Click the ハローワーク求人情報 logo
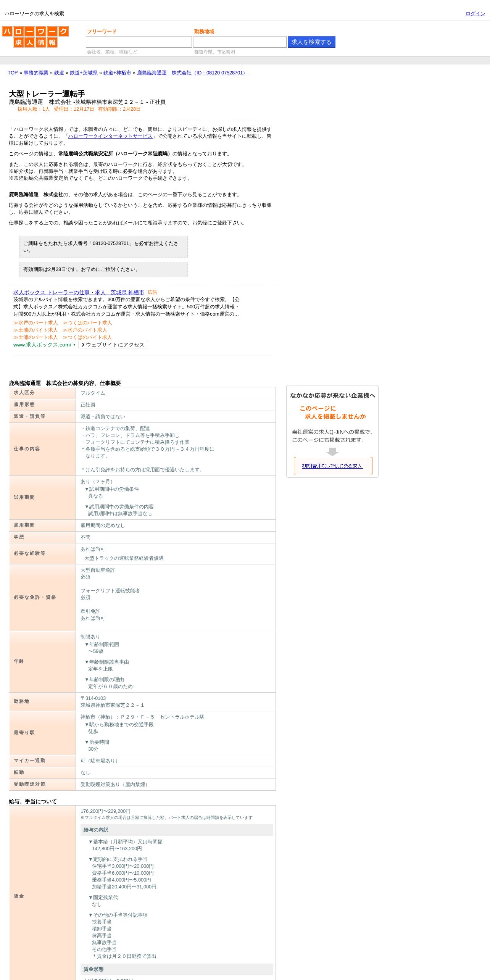 [x=35, y=37]
